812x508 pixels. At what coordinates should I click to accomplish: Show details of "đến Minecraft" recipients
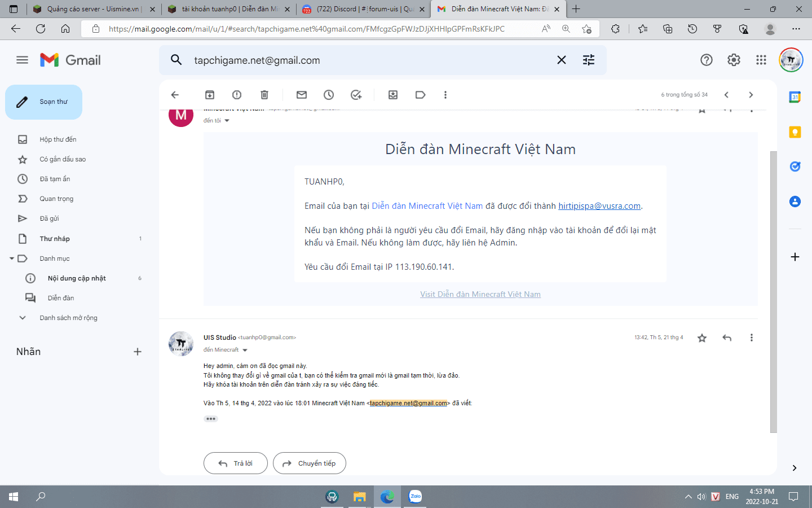(245, 350)
